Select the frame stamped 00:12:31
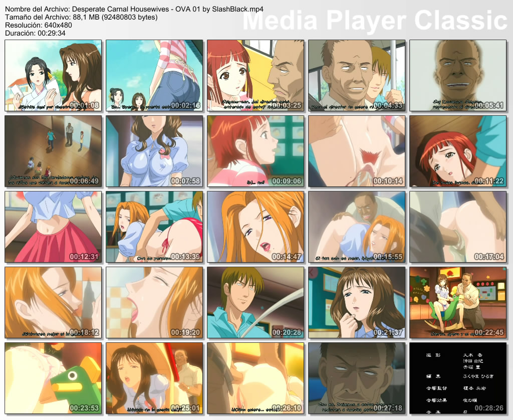This screenshot has height=420, width=513. [x=53, y=227]
